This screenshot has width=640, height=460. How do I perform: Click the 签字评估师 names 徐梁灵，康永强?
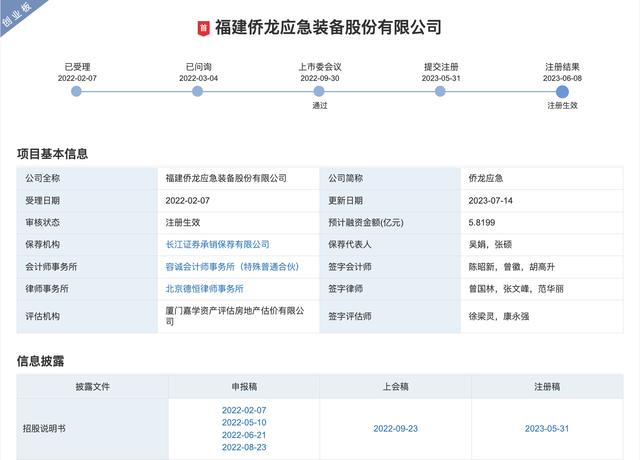(498, 316)
